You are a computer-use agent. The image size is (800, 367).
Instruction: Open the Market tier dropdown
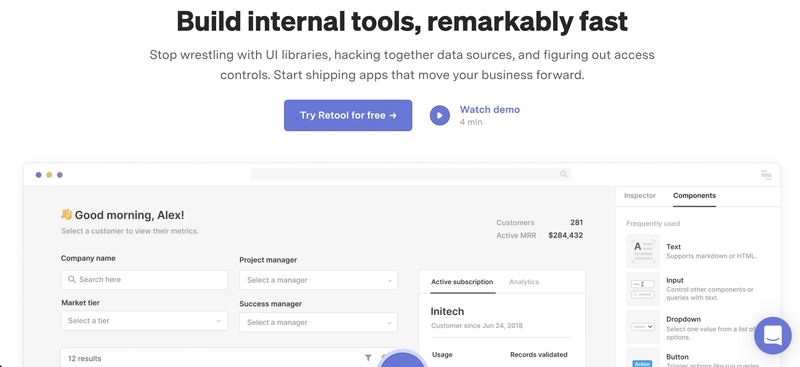pyautogui.click(x=144, y=321)
